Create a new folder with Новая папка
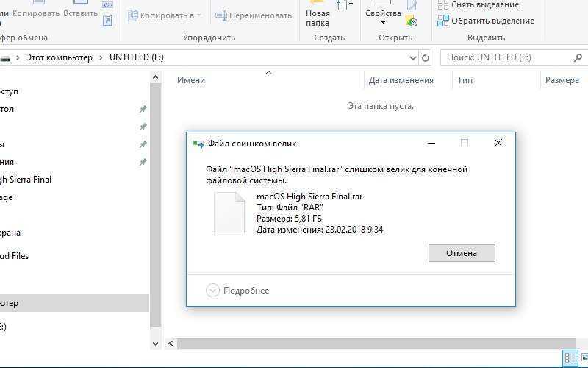Viewport: 588px width, 368px height. 318,15
